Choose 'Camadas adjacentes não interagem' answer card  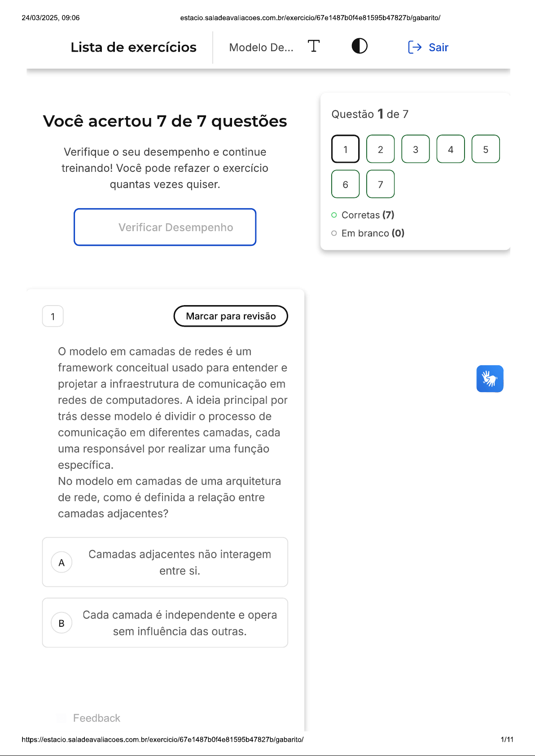(x=165, y=562)
